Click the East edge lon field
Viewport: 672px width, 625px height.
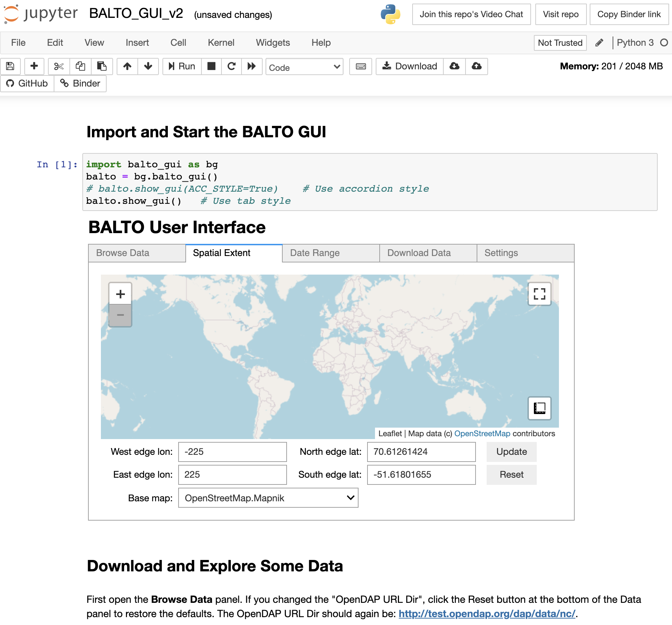[233, 475]
